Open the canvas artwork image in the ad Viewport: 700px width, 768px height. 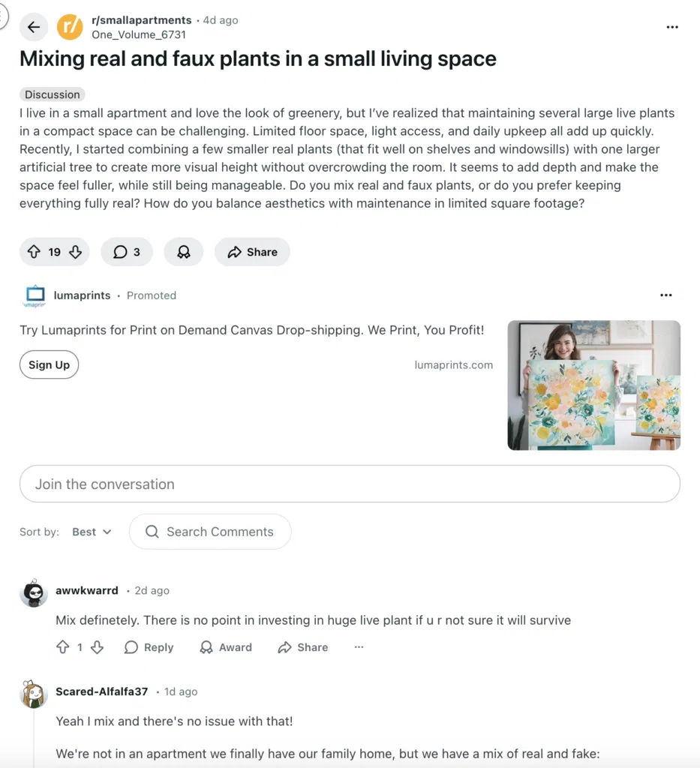(x=593, y=384)
